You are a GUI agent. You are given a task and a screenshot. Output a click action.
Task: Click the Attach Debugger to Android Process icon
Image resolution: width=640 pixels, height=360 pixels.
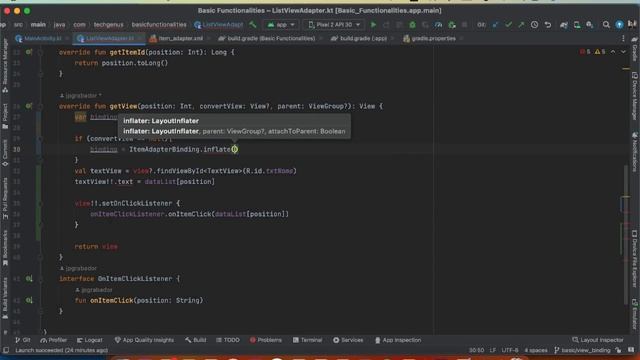pyautogui.click(x=451, y=25)
